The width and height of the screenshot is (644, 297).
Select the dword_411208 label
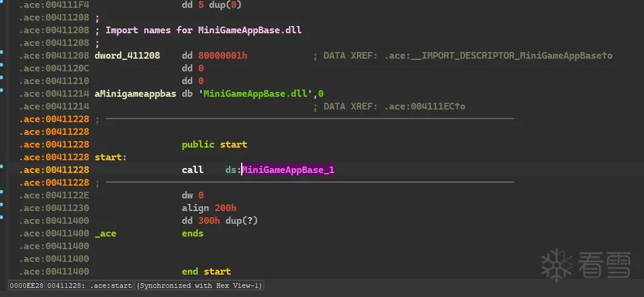point(127,56)
